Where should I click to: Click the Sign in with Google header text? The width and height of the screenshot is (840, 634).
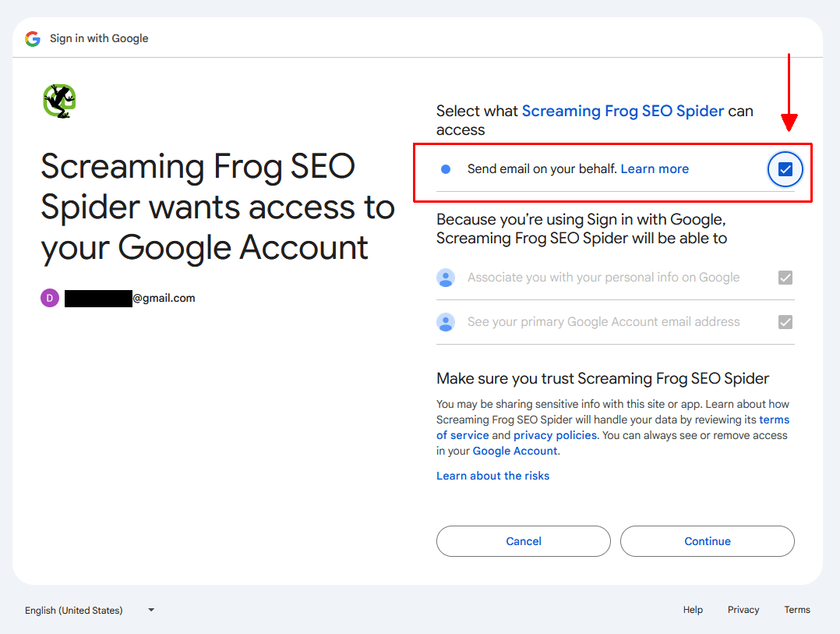pos(98,37)
